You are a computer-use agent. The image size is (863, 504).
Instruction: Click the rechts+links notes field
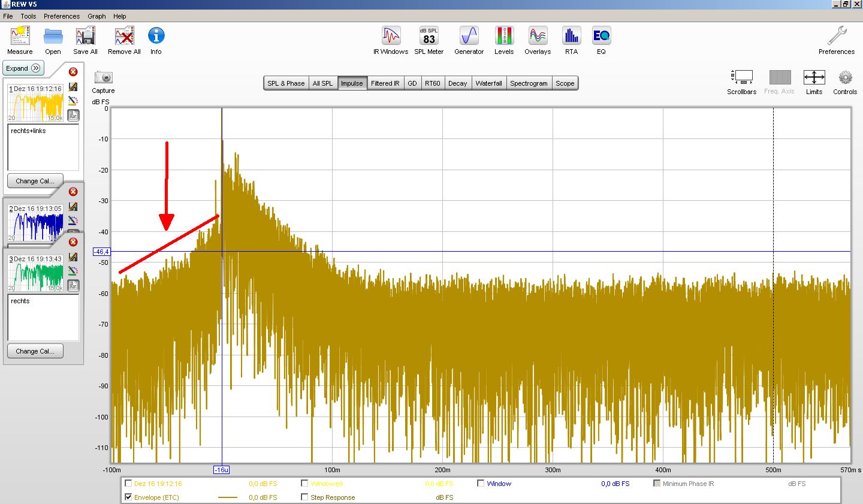point(43,147)
